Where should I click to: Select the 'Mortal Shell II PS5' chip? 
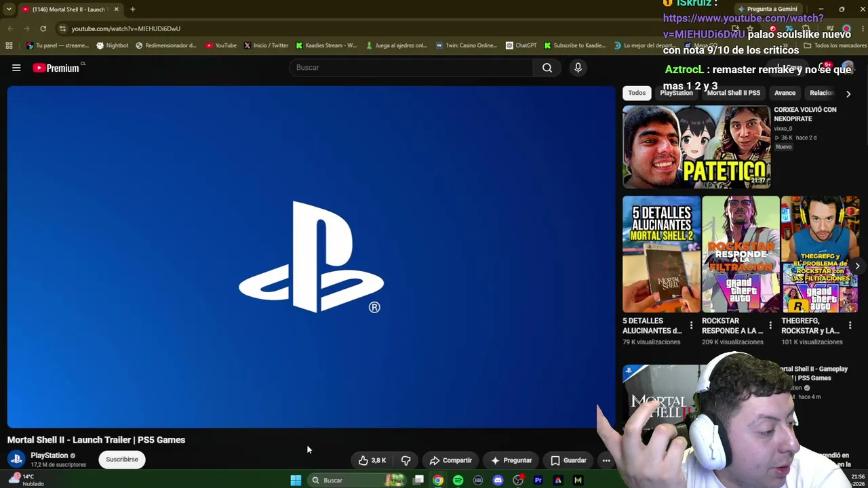(x=733, y=93)
